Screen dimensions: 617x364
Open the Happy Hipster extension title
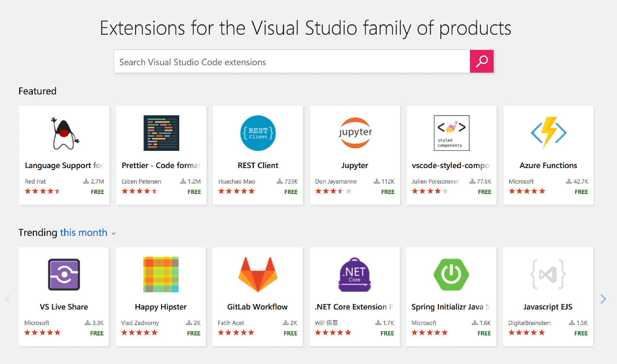point(161,307)
